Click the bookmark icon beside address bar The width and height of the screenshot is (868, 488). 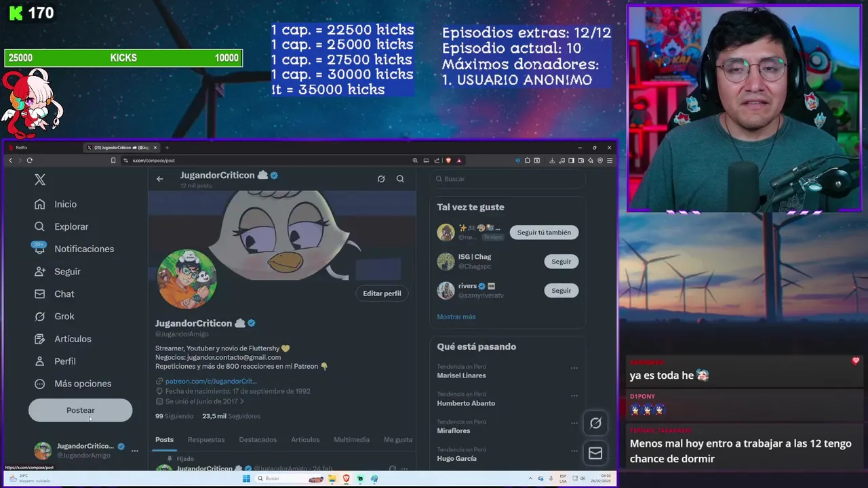pos(113,161)
